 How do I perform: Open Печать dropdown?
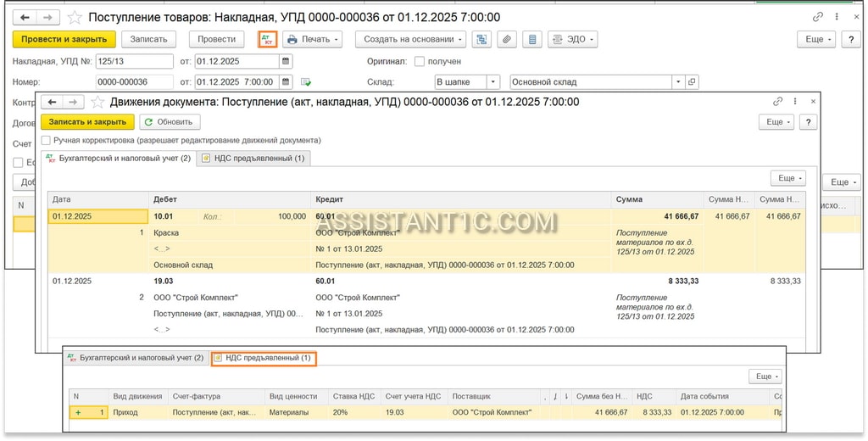[x=313, y=39]
